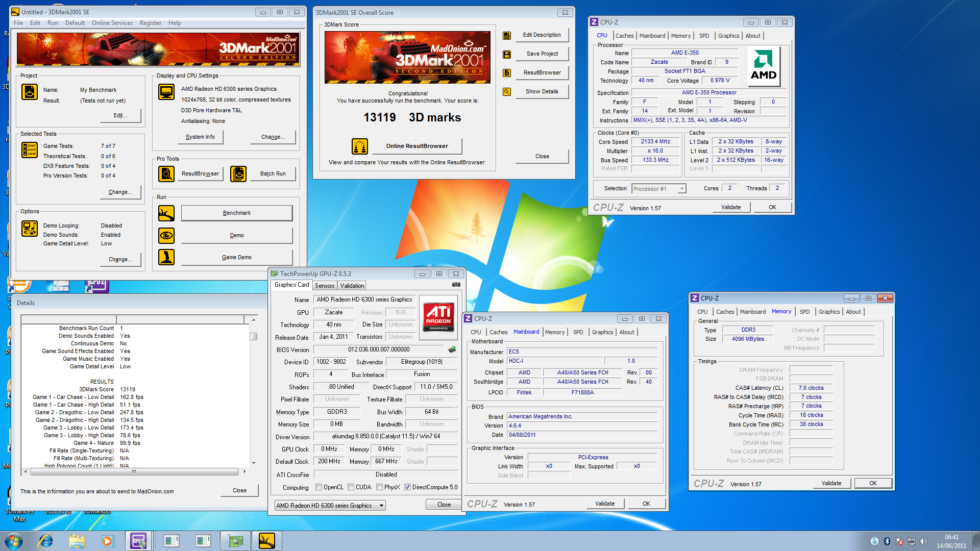Click the Save Project floppy icon
The width and height of the screenshot is (980, 551).
507,54
